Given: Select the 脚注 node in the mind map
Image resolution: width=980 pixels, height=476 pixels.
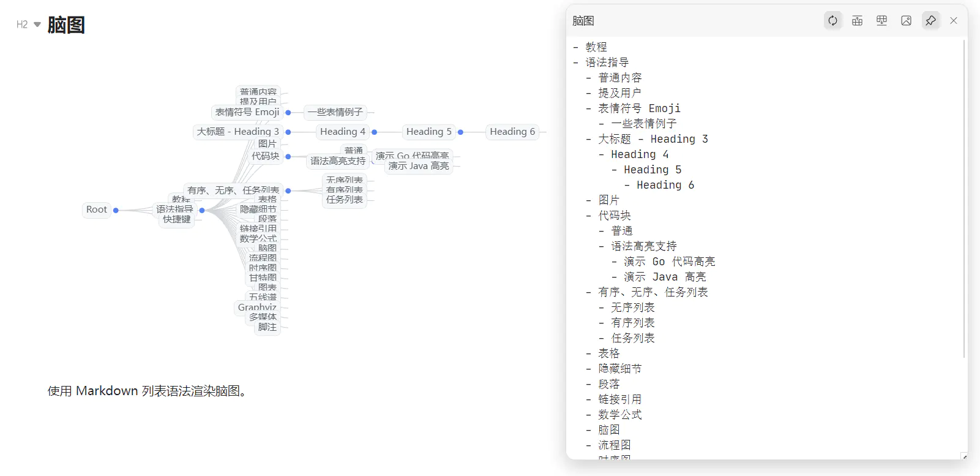Looking at the screenshot, I should tap(267, 327).
